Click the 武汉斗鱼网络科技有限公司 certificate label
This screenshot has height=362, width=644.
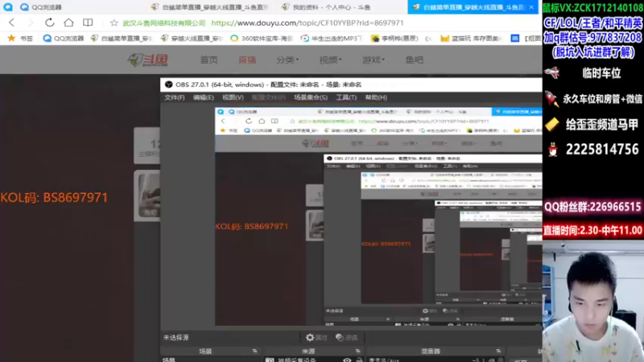point(164,23)
